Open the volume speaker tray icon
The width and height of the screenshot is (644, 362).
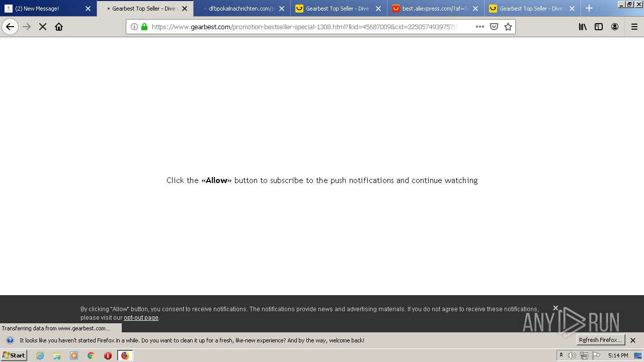pos(572,355)
